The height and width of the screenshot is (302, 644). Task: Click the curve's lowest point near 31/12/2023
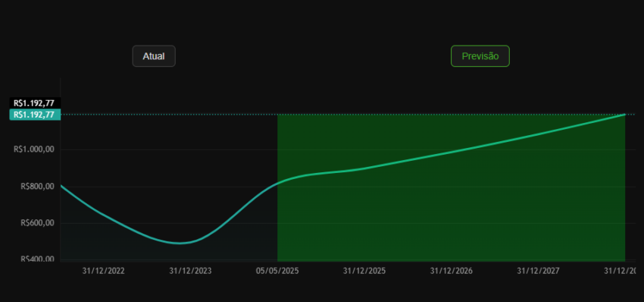(180, 243)
